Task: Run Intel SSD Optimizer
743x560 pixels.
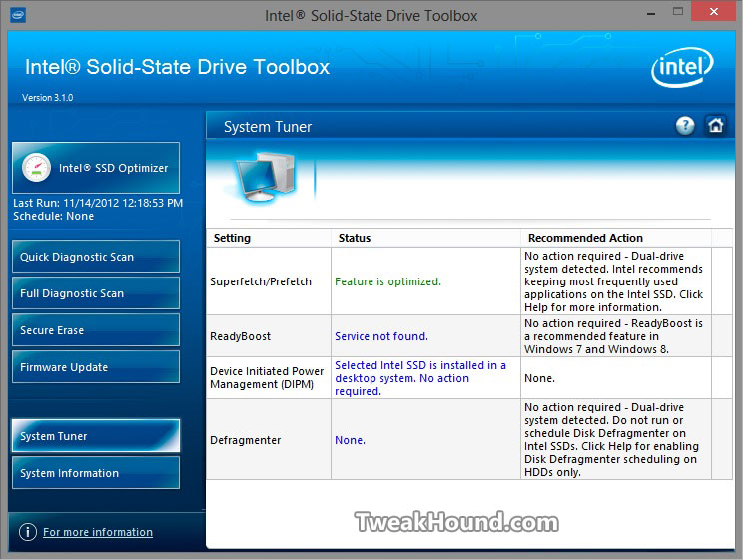Action: click(x=96, y=168)
